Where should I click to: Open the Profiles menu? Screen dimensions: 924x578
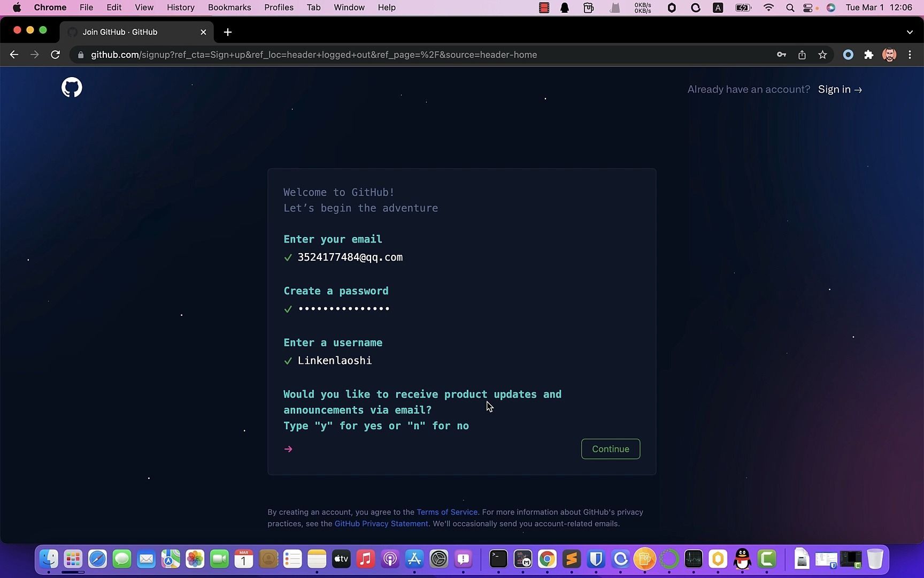[279, 7]
